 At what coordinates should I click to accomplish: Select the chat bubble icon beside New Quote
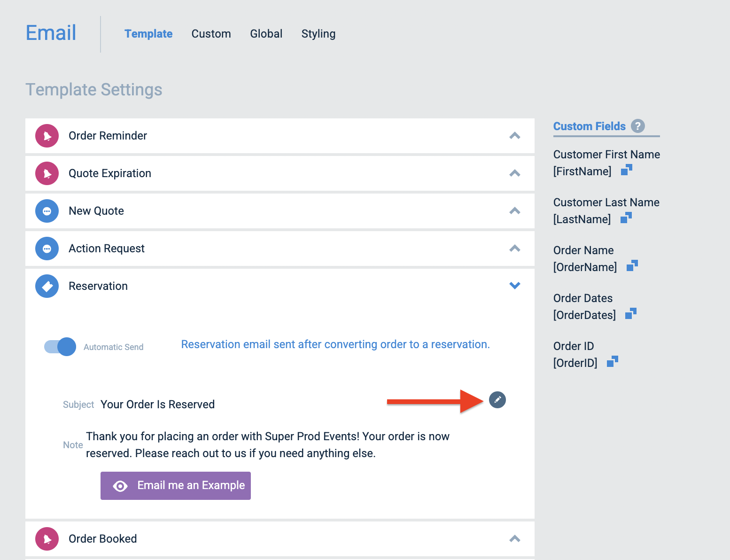tap(47, 211)
